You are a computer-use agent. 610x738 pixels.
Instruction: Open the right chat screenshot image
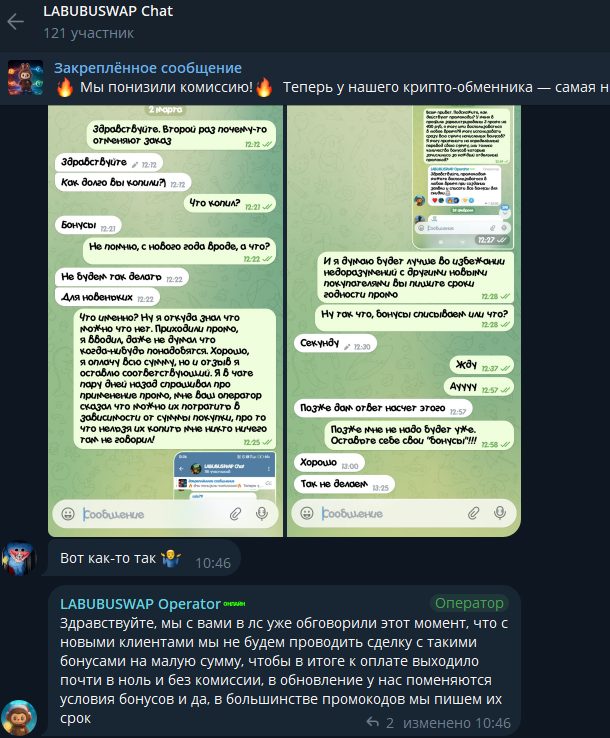point(404,321)
